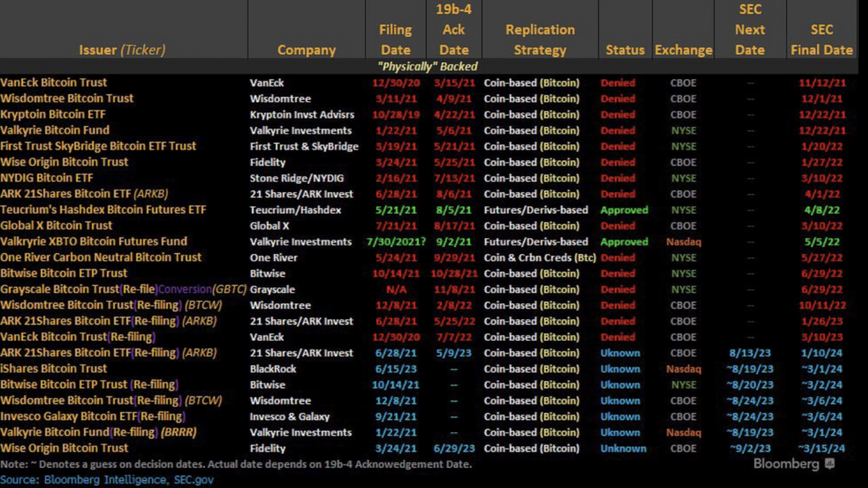Click the Company column header

coord(307,50)
